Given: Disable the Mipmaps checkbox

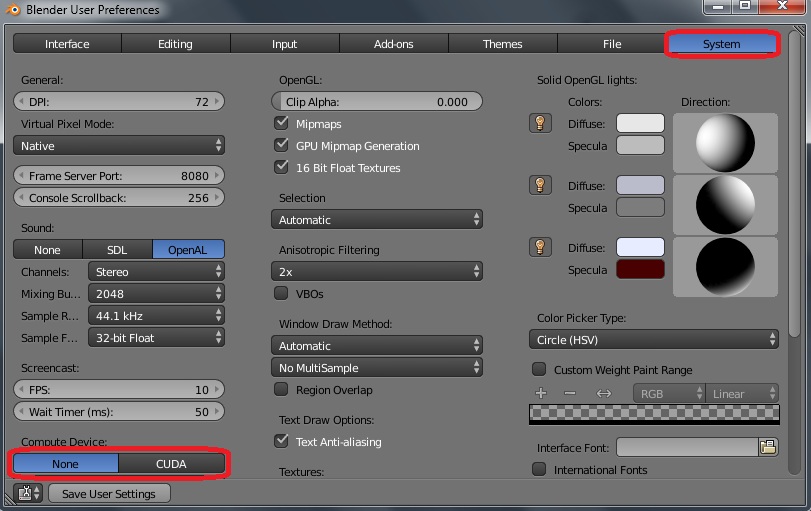Looking at the screenshot, I should pyautogui.click(x=281, y=124).
